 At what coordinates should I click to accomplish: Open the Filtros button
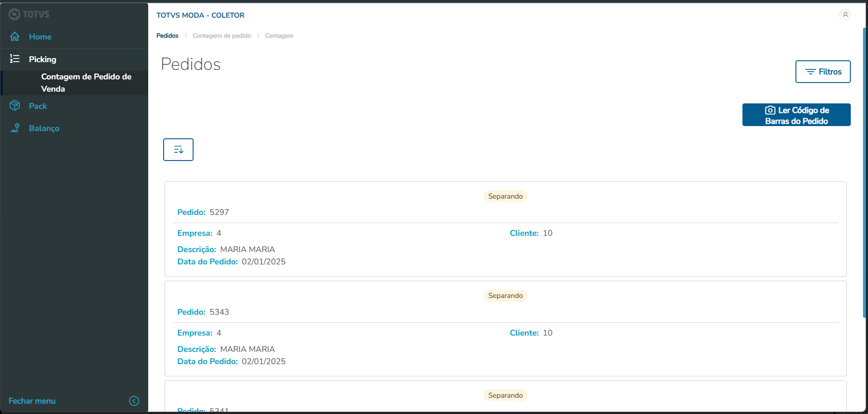tap(823, 72)
